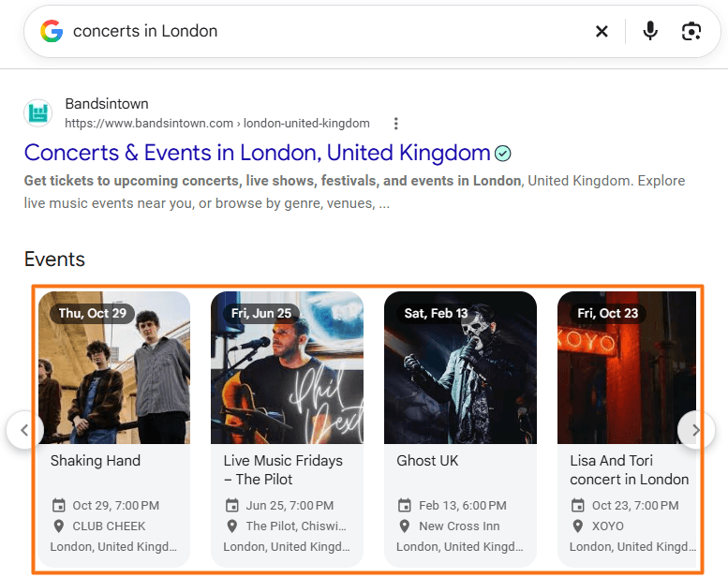Click the Events section heading
728x578 pixels.
coord(54,259)
